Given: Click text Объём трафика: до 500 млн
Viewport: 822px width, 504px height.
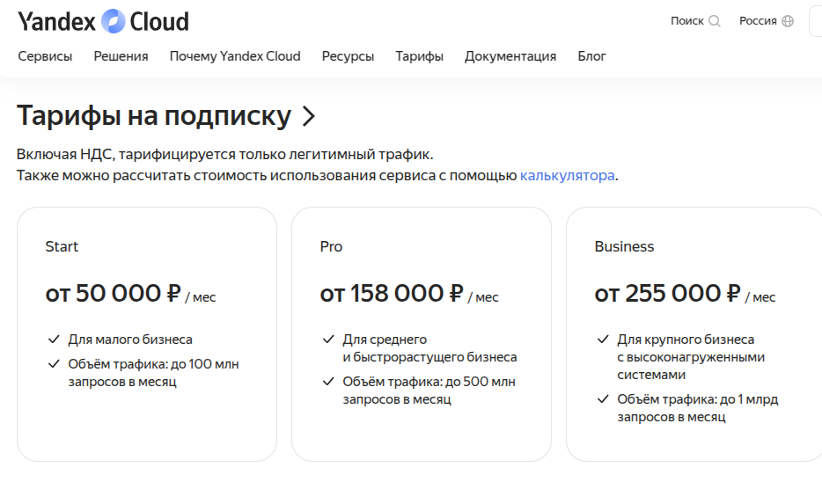Looking at the screenshot, I should [429, 382].
